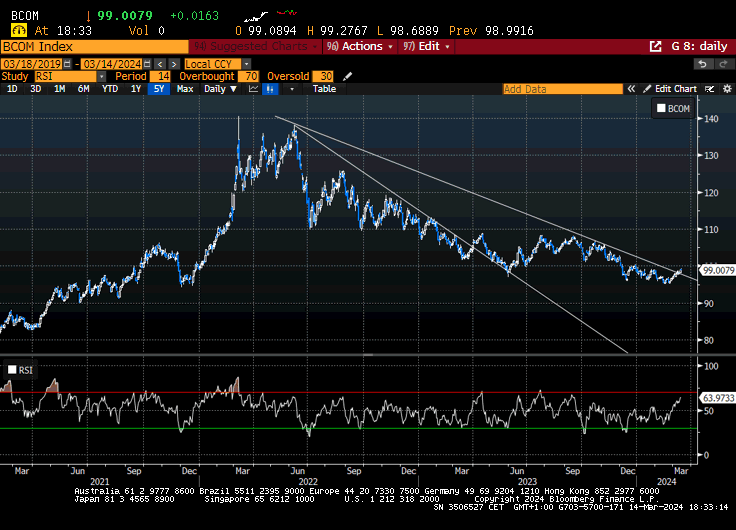Screen dimensions: 736x530
Task: Click the end date field 03/14/2024
Action: 112,64
